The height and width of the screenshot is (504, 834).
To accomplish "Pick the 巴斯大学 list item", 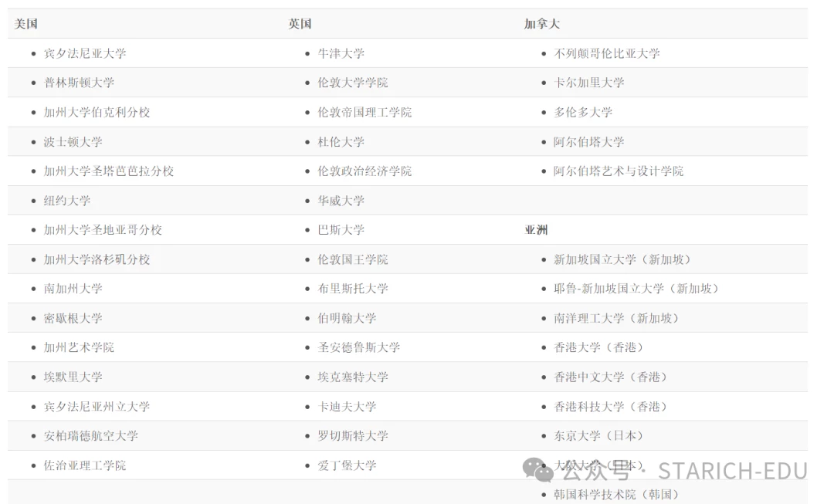I will (x=341, y=230).
